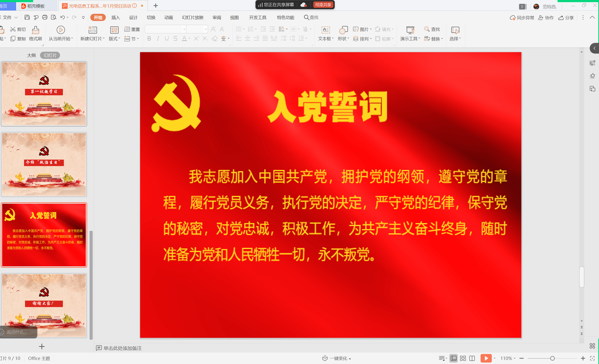The height and width of the screenshot is (364, 599).
Task: Click the Print Preview icon
Action: (53, 17)
